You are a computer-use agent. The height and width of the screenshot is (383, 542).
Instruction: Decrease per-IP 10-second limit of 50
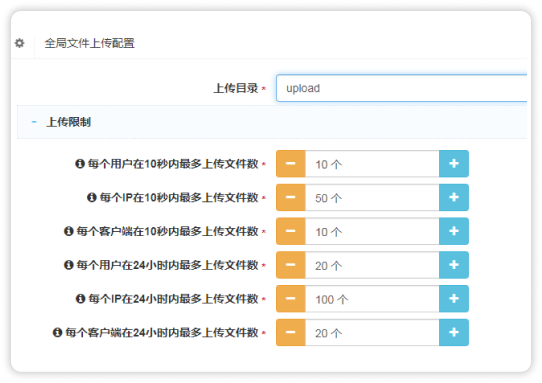pyautogui.click(x=291, y=197)
